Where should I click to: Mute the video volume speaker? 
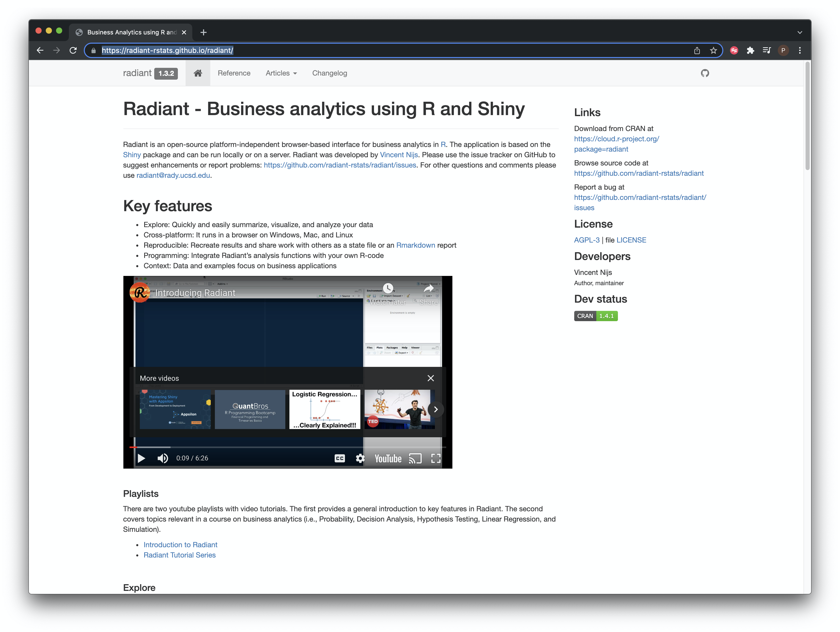tap(162, 458)
